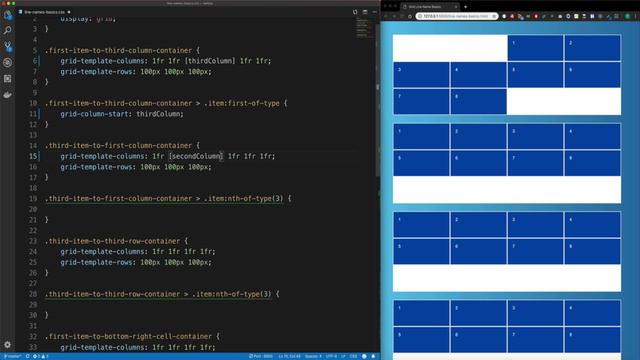Open errors and warnings count in status bar

tap(40, 356)
